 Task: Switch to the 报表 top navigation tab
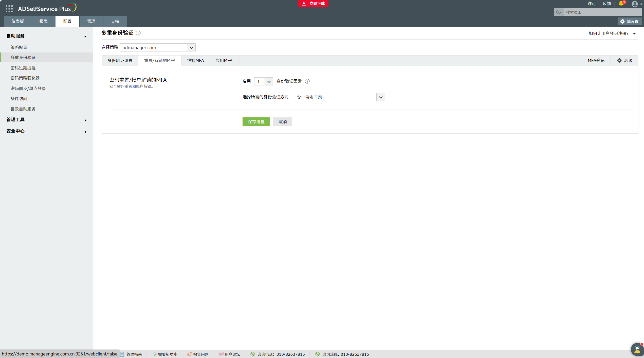[x=43, y=21]
